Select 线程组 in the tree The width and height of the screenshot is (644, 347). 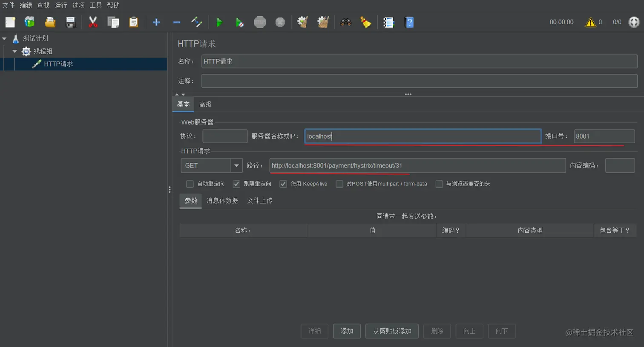click(x=43, y=51)
